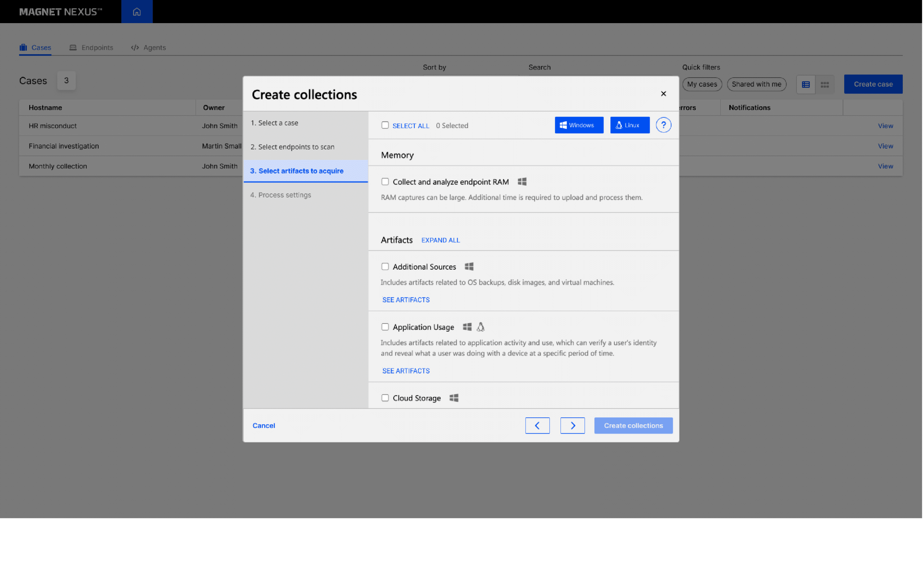Screen dimensions: 924x565
Task: Check the Select All checkbox
Action: point(385,125)
